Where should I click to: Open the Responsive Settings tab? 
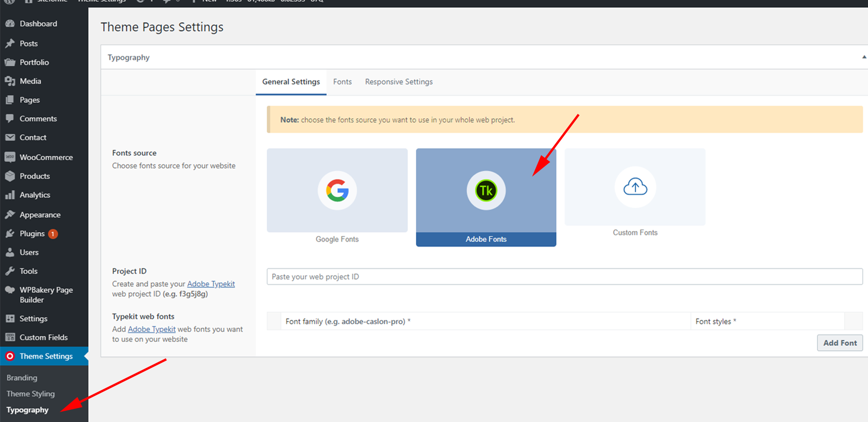[x=399, y=82]
